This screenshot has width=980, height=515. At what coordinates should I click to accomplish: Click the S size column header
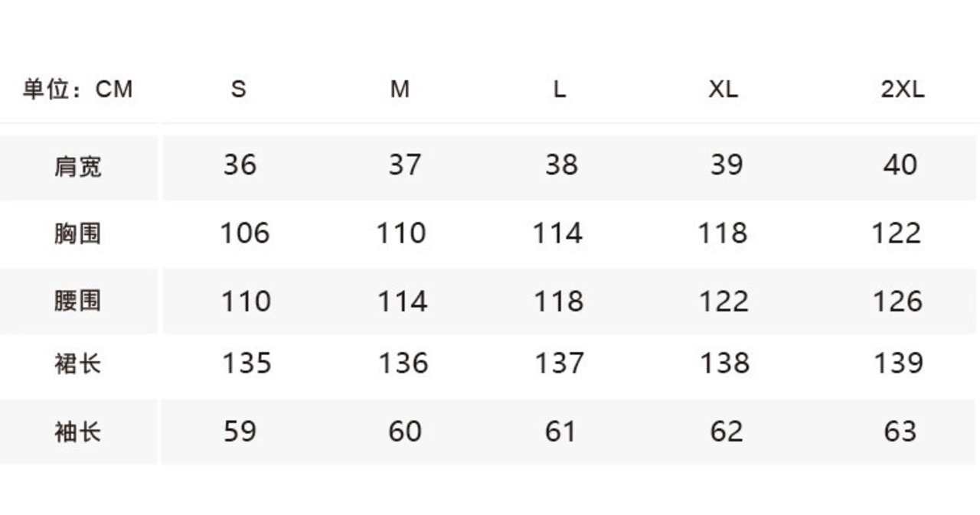(239, 90)
